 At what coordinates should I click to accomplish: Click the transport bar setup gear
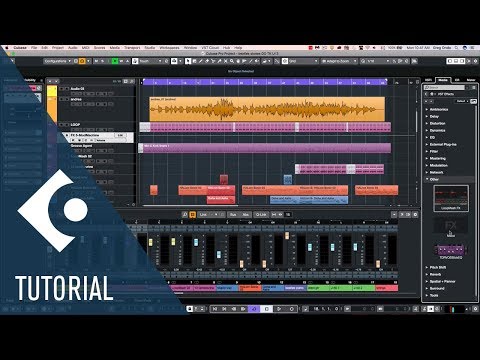pos(475,309)
